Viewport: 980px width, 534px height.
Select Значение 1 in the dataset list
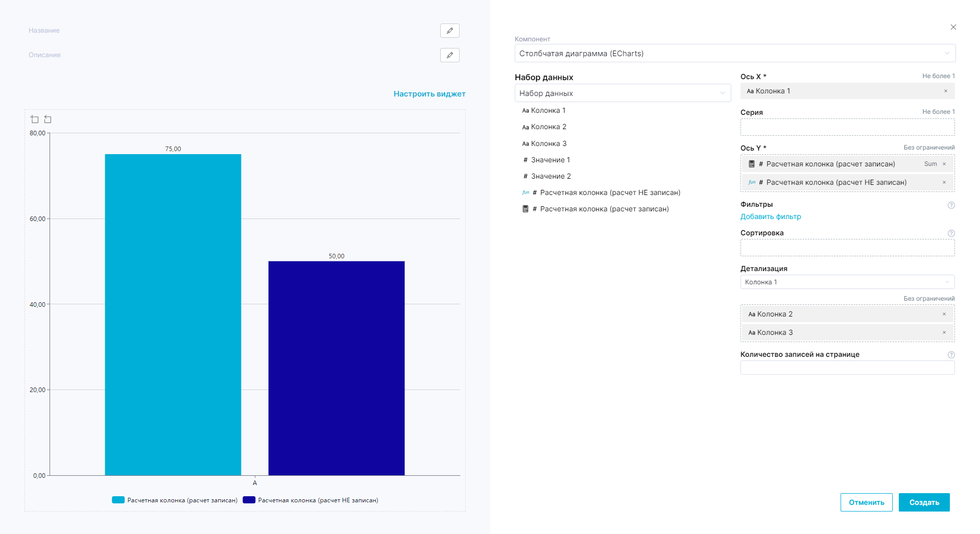[550, 160]
